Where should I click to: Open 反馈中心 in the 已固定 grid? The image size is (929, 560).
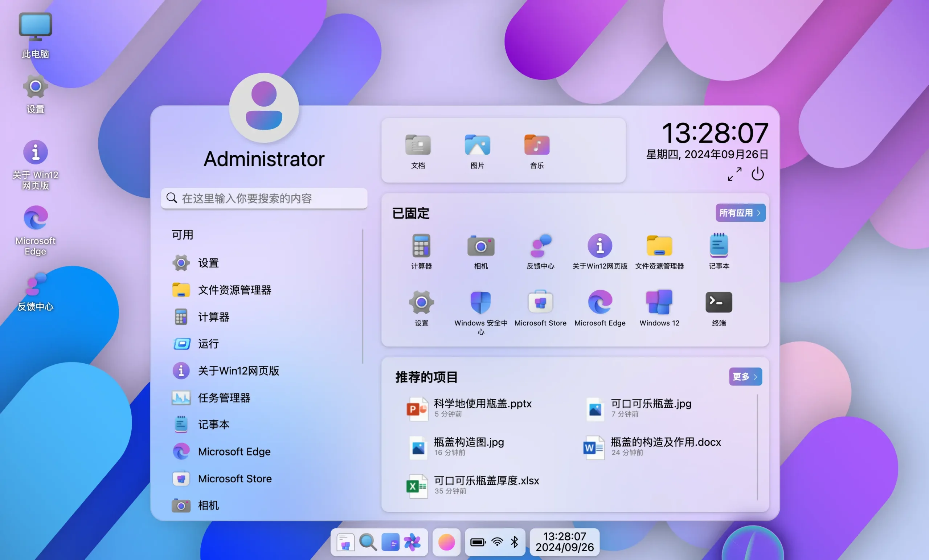540,252
